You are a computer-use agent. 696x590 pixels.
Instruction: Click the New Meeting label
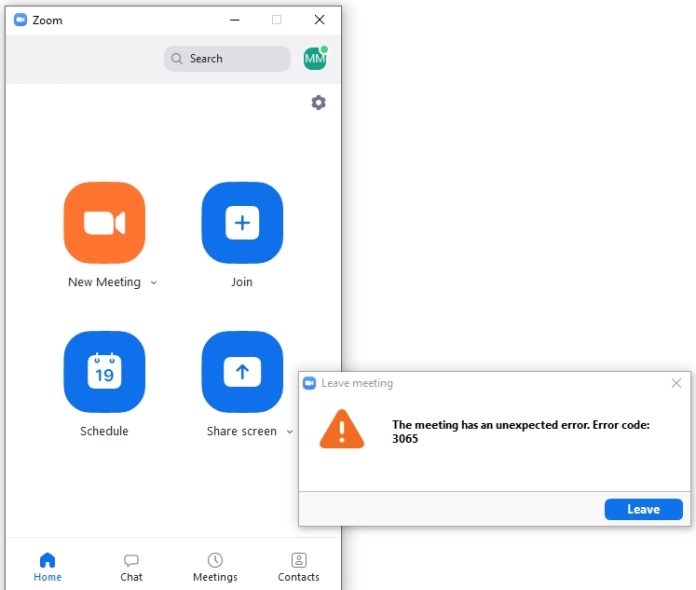click(104, 282)
